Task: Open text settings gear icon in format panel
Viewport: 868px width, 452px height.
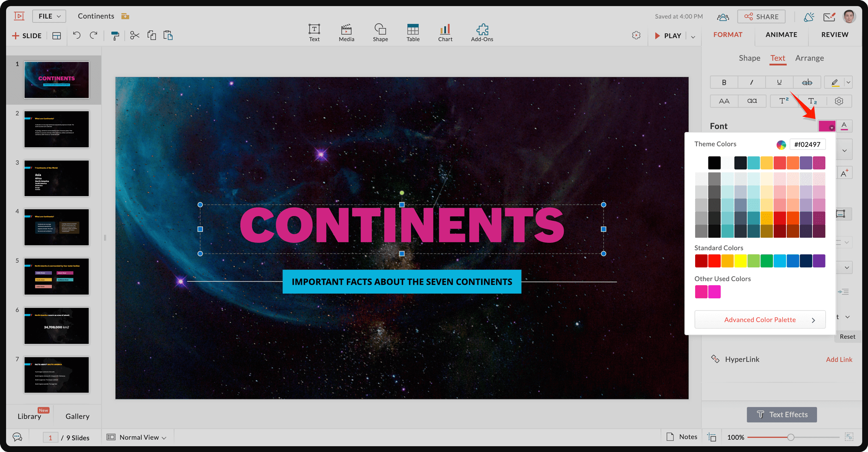Action: (x=839, y=101)
